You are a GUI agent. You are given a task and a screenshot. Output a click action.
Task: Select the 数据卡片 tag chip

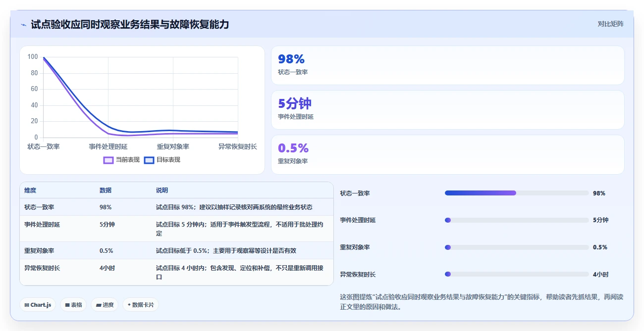(x=141, y=305)
